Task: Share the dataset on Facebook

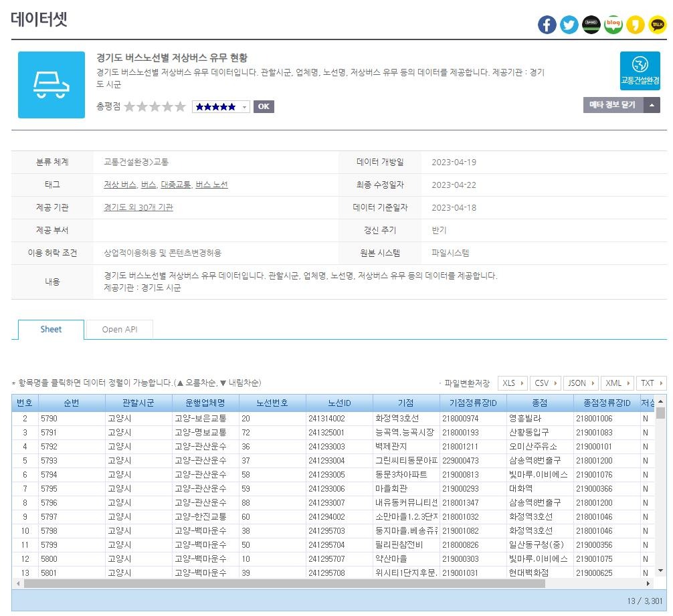Action: tap(547, 25)
